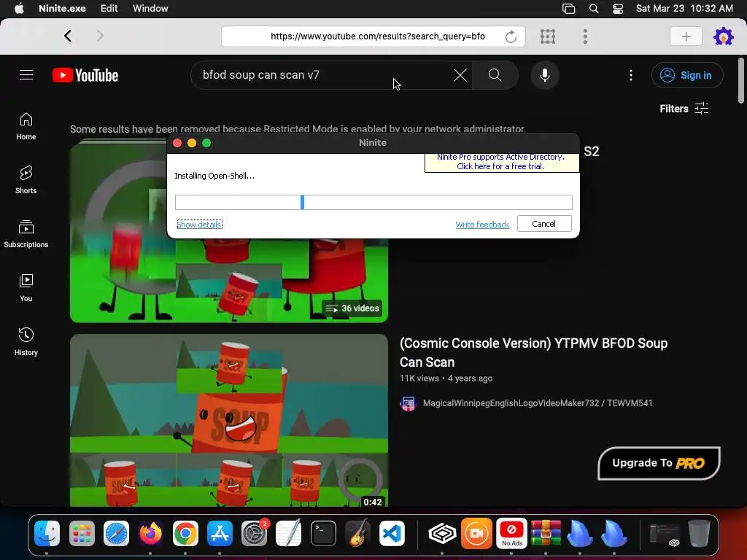Click the Ninite Pro free trial banner
This screenshot has height=560, width=747.
(x=501, y=162)
